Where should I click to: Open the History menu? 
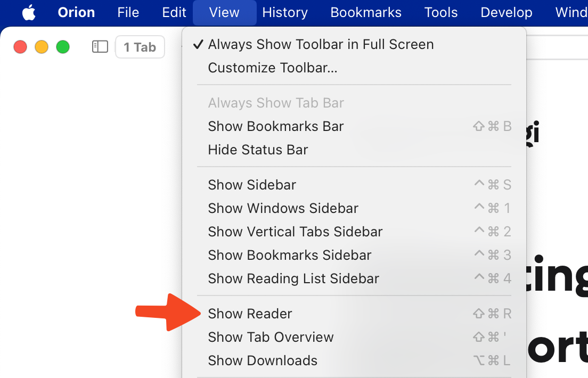click(285, 12)
